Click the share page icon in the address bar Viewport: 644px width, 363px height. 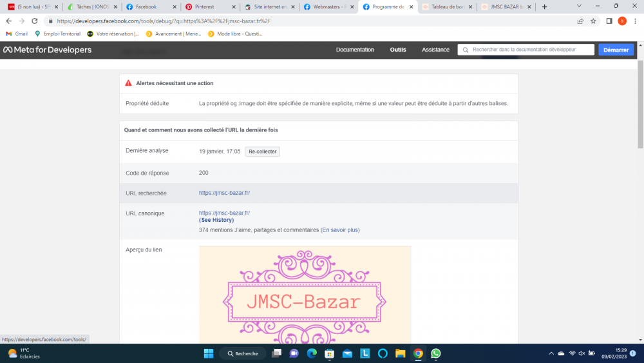pos(580,21)
